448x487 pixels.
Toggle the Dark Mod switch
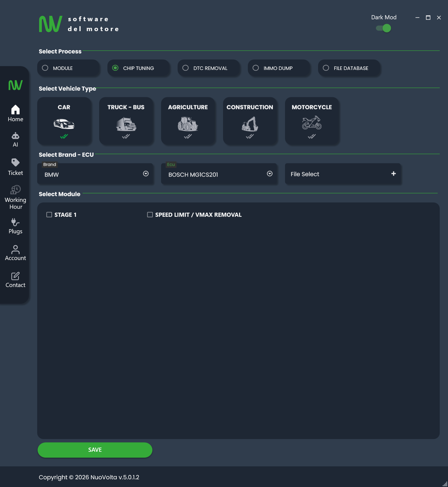point(384,28)
